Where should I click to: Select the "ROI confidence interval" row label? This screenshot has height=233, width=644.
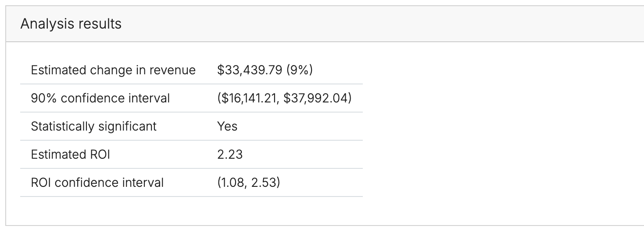[97, 182]
